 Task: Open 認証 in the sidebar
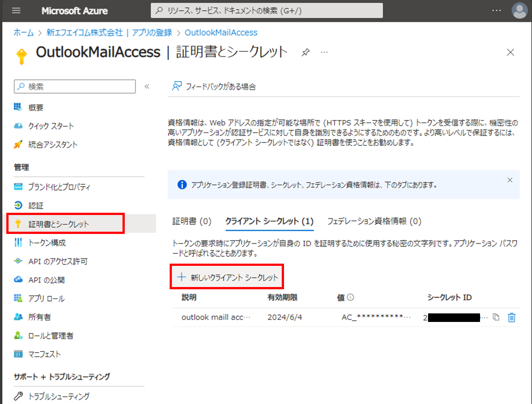point(36,205)
